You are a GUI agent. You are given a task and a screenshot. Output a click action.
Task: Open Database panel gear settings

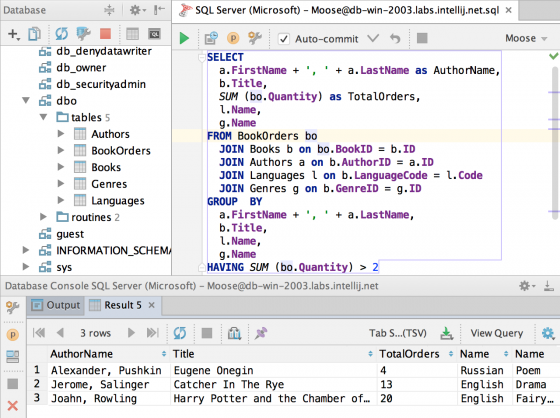click(137, 10)
